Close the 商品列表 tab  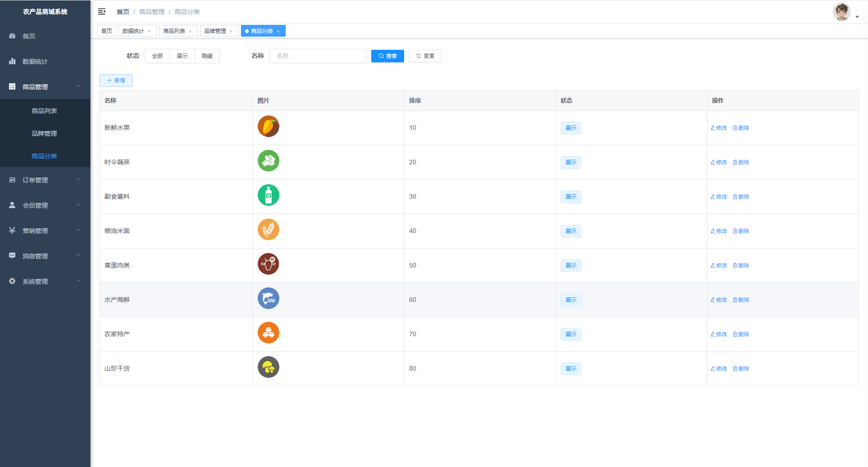190,31
